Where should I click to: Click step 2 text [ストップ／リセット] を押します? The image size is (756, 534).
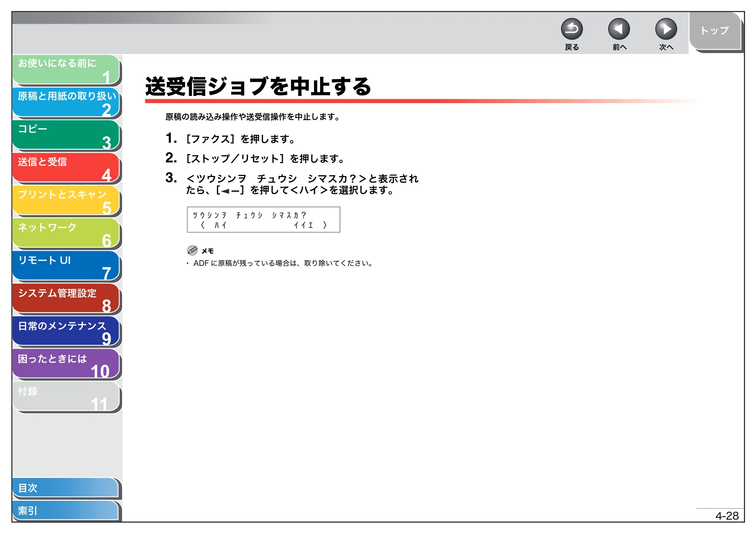(x=265, y=159)
